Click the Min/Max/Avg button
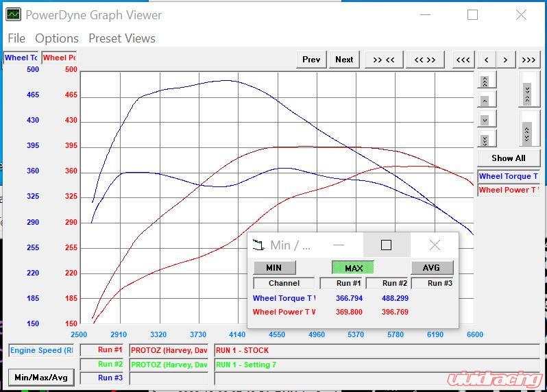The width and height of the screenshot is (547, 392). [x=41, y=377]
